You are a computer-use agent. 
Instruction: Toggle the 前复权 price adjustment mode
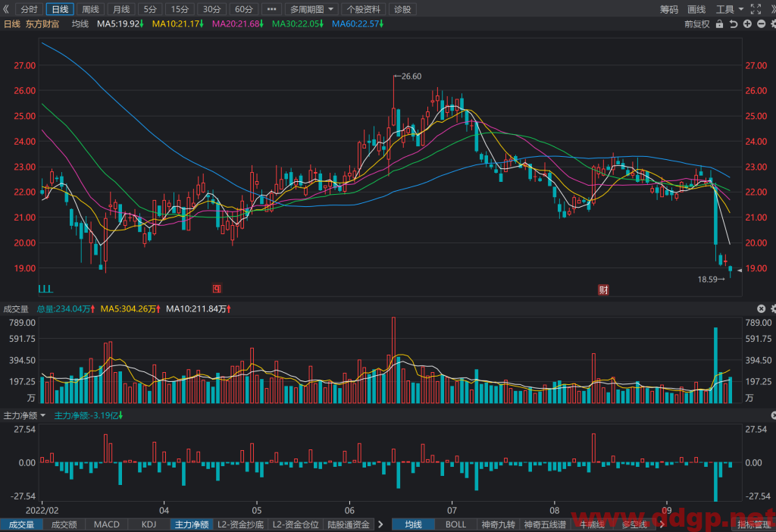coord(697,24)
